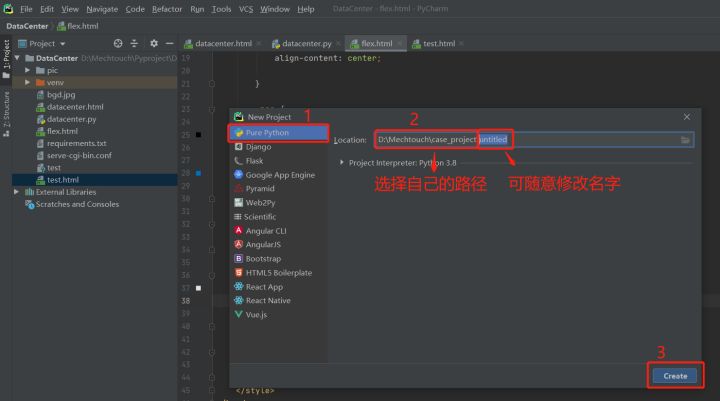The width and height of the screenshot is (720, 401).
Task: Select bgd.jpg in project tree
Action: pos(56,95)
